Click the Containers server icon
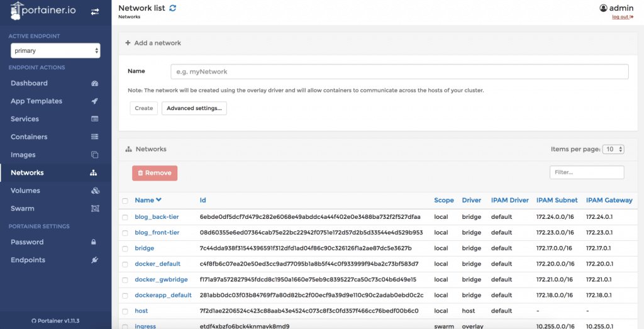Screen dimensions: 644x329 pos(95,137)
